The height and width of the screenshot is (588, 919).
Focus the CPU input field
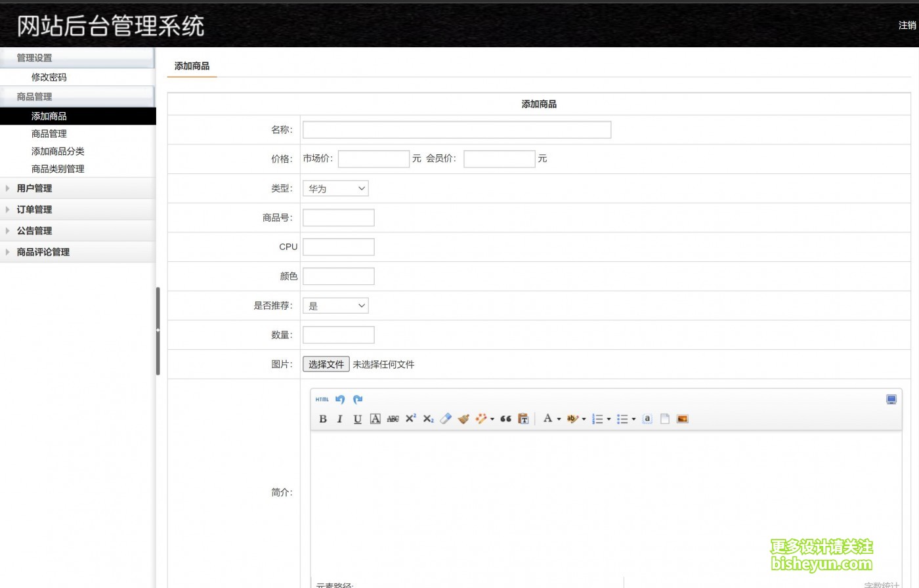(339, 247)
